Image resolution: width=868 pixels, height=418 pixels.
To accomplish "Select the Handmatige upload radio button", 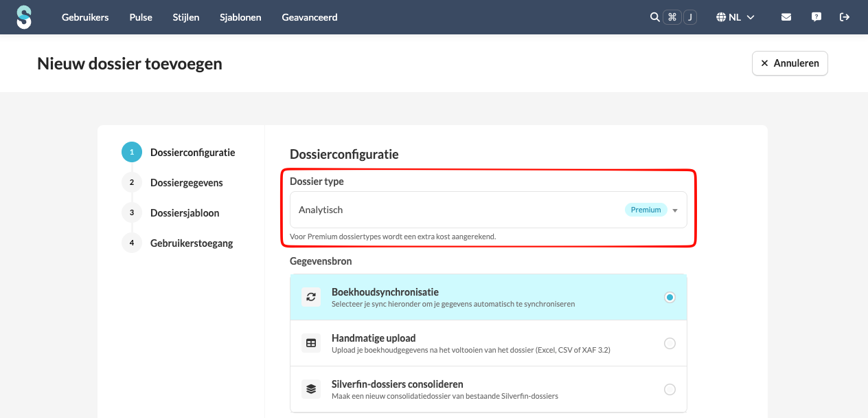I will (670, 343).
